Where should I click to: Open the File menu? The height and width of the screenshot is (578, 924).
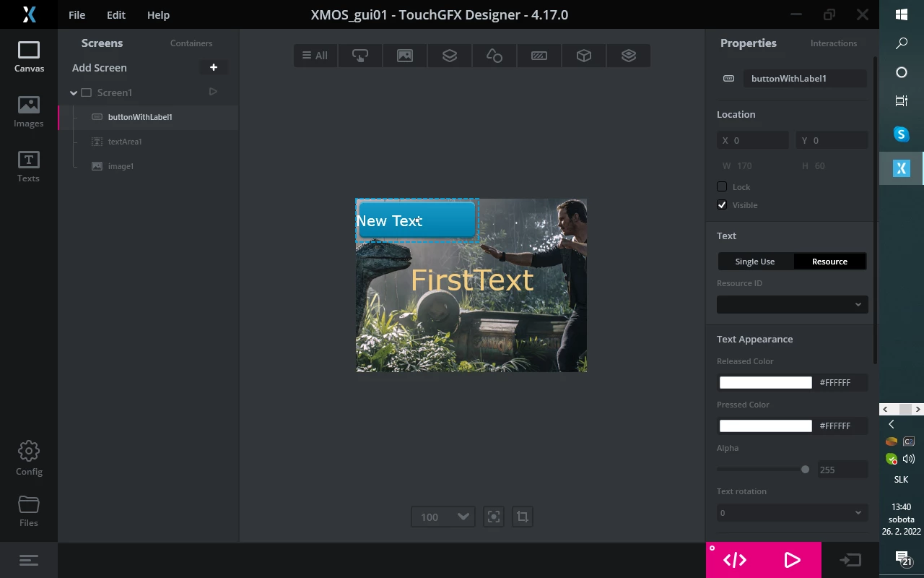pos(77,14)
